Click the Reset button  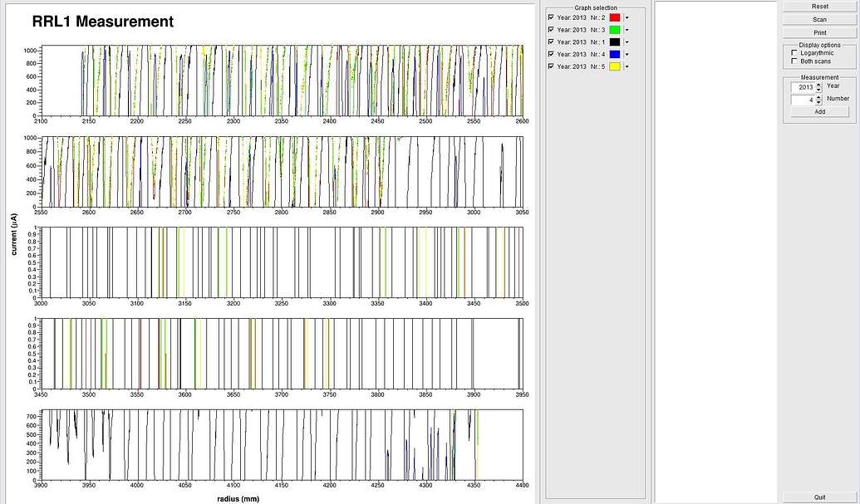[x=820, y=7]
